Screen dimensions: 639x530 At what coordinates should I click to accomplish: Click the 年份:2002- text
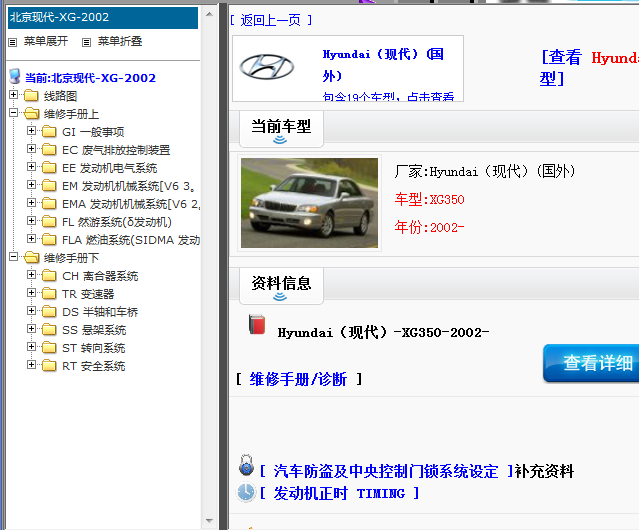click(429, 227)
